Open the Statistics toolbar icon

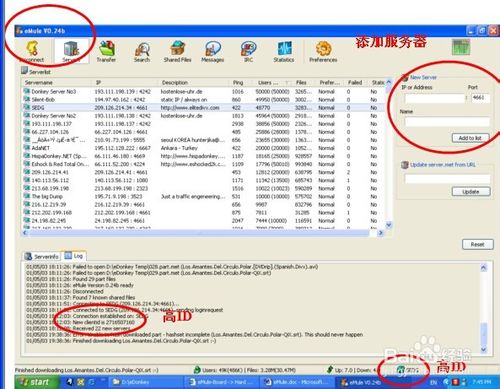coord(284,51)
